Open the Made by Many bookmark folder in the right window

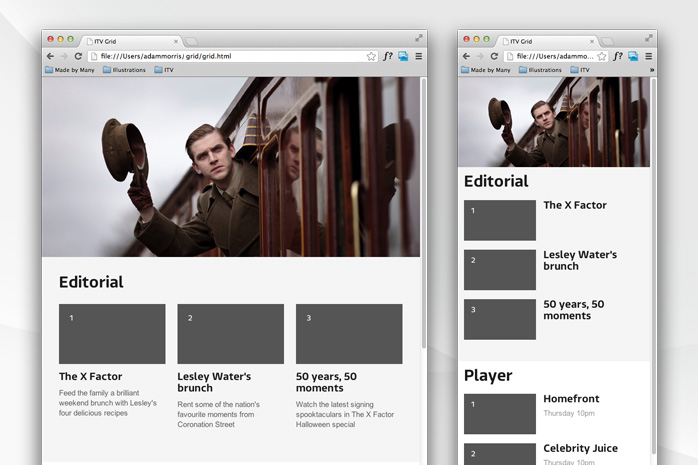point(486,70)
